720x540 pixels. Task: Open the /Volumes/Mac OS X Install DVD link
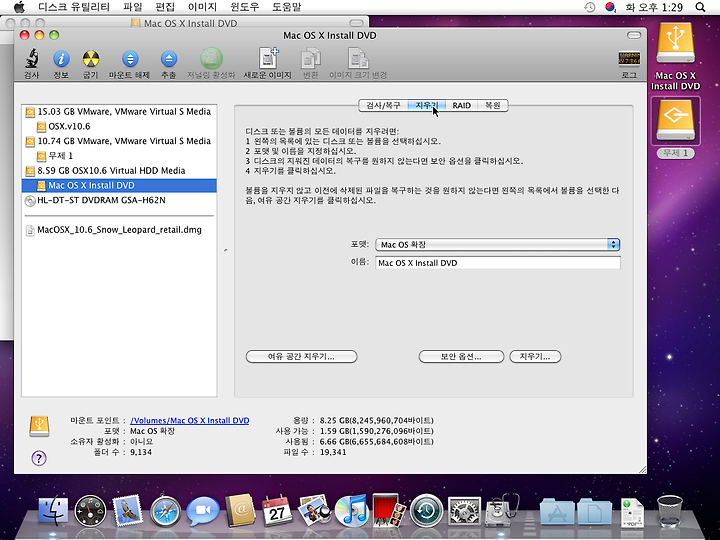pyautogui.click(x=190, y=420)
